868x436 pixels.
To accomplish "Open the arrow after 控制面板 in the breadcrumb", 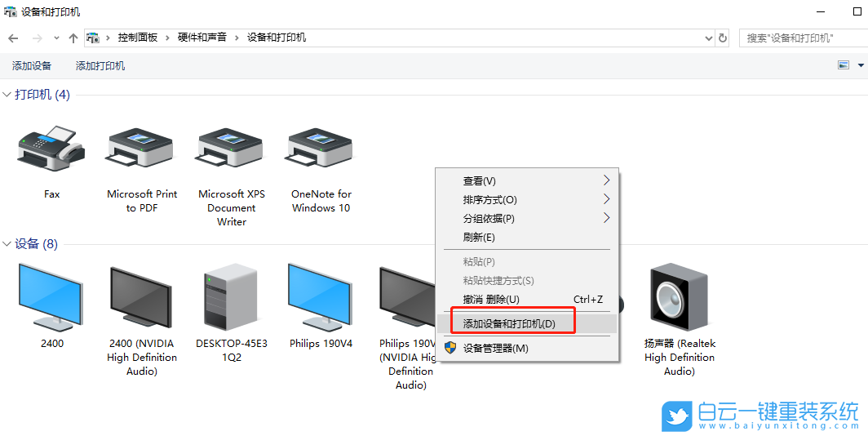I will click(168, 38).
